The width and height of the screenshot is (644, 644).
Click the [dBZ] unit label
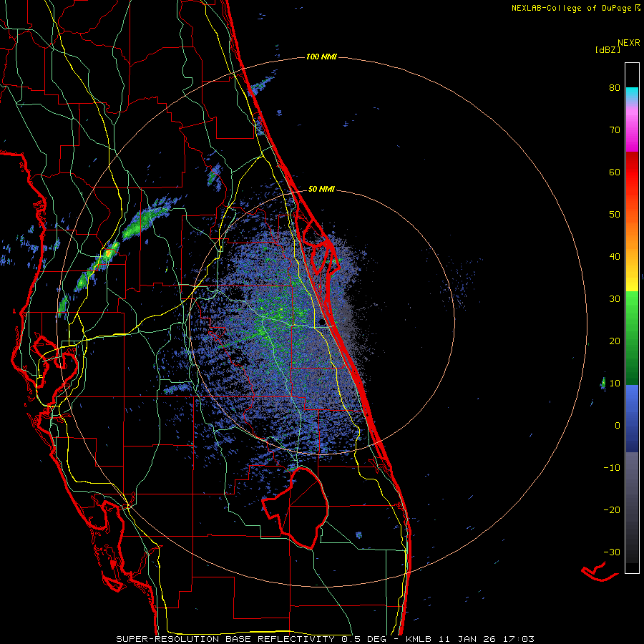tap(608, 49)
